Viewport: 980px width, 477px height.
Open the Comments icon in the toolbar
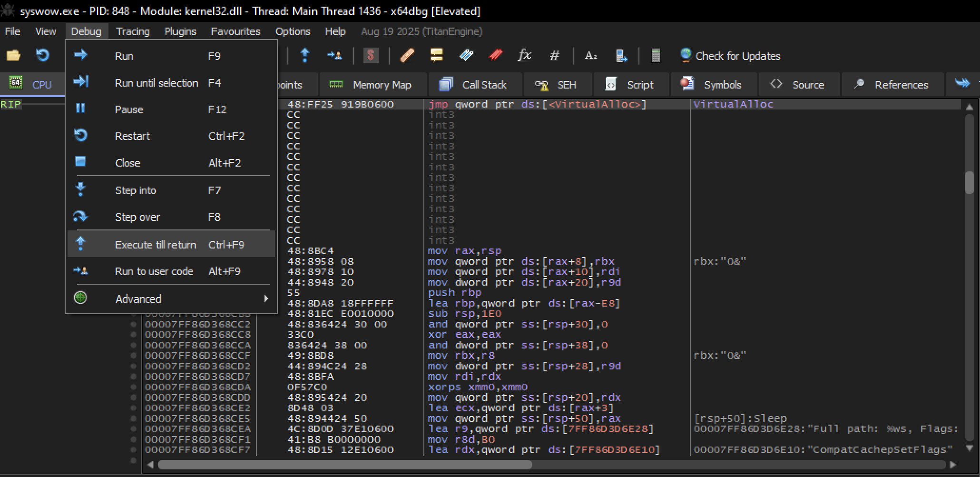436,56
